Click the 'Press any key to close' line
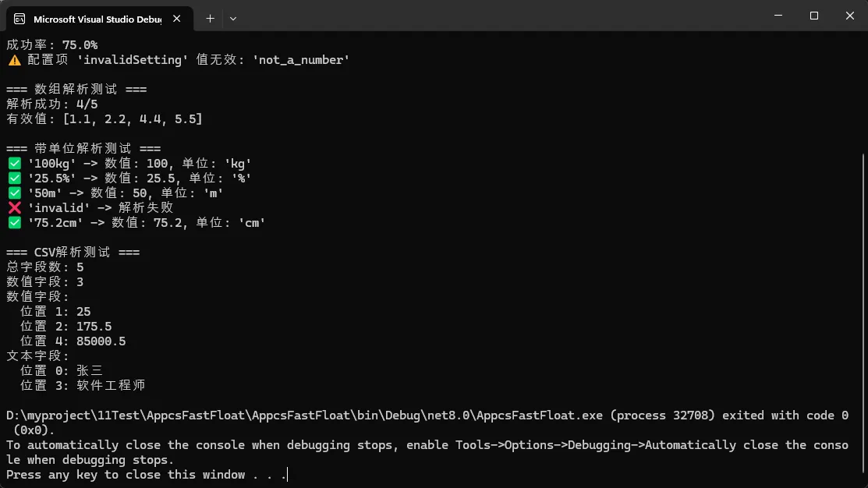The height and width of the screenshot is (488, 868). (x=147, y=475)
